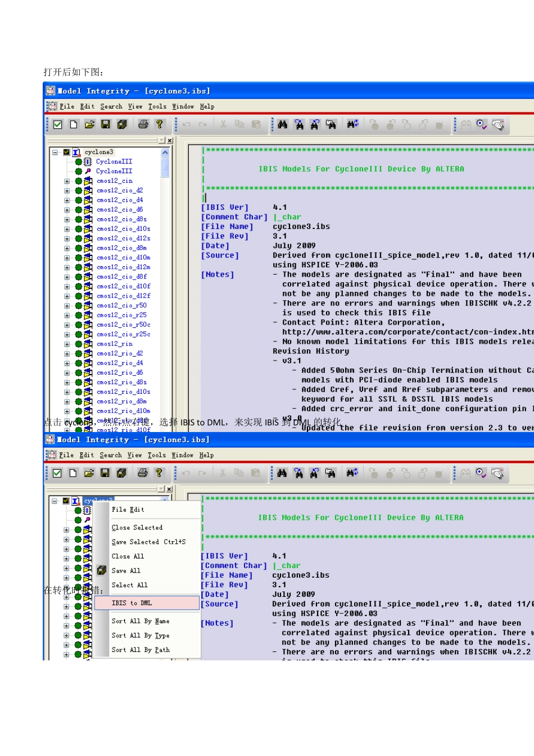Screen dimensions: 534x756
Task: Toggle the cyclone3 checkbox in the upper tree
Action: (x=66, y=152)
